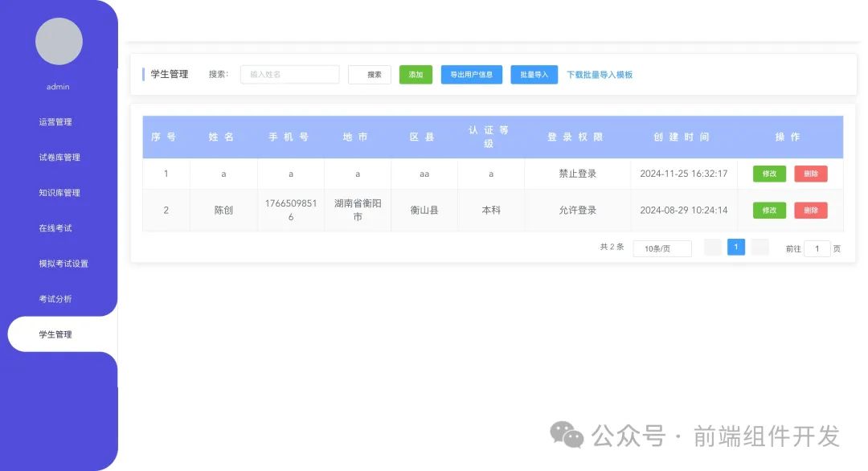The width and height of the screenshot is (868, 471).
Task: Click the next page arrow
Action: [x=759, y=248]
